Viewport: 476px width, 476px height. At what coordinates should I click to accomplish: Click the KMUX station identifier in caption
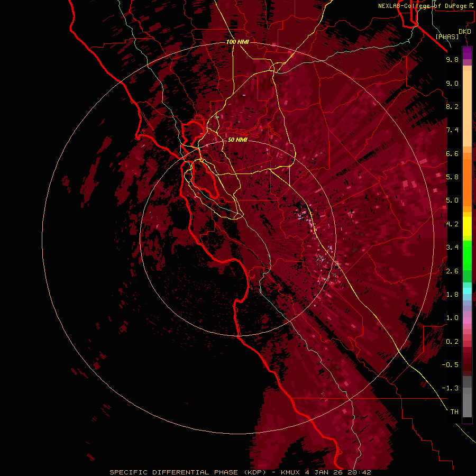(290, 472)
